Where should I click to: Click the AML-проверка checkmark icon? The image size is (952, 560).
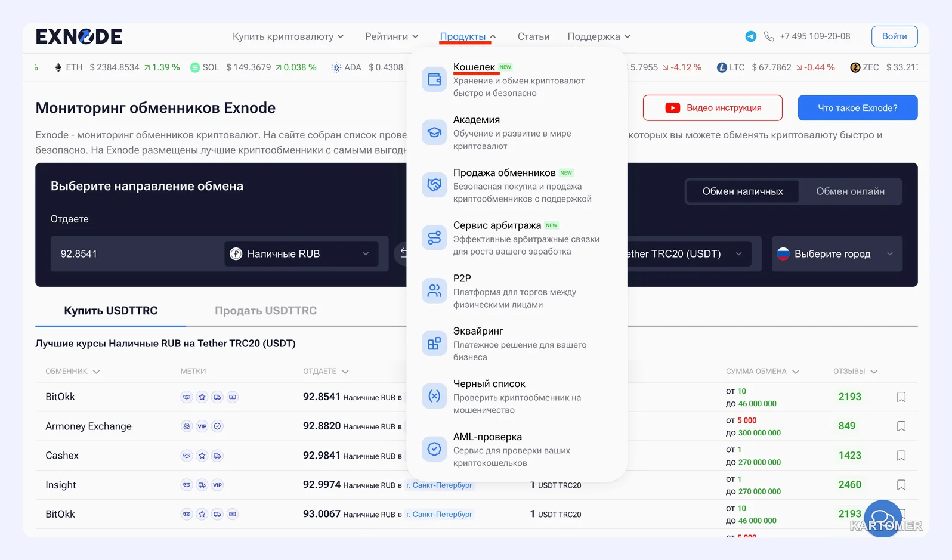[434, 449]
